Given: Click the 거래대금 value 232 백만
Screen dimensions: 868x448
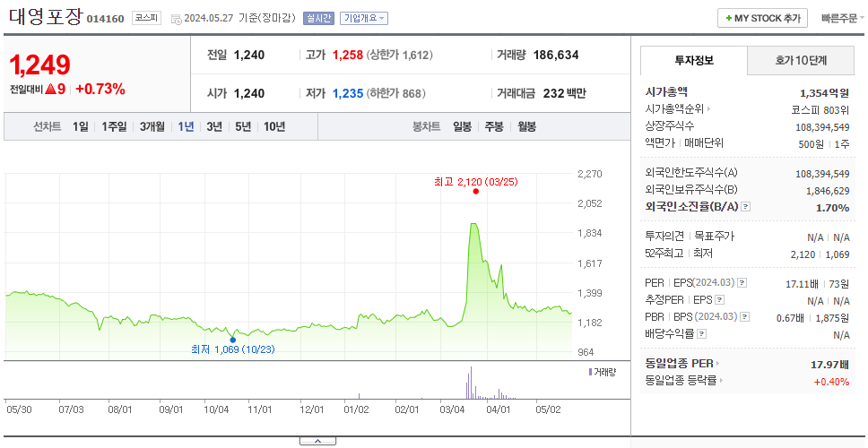Looking at the screenshot, I should coord(564,93).
